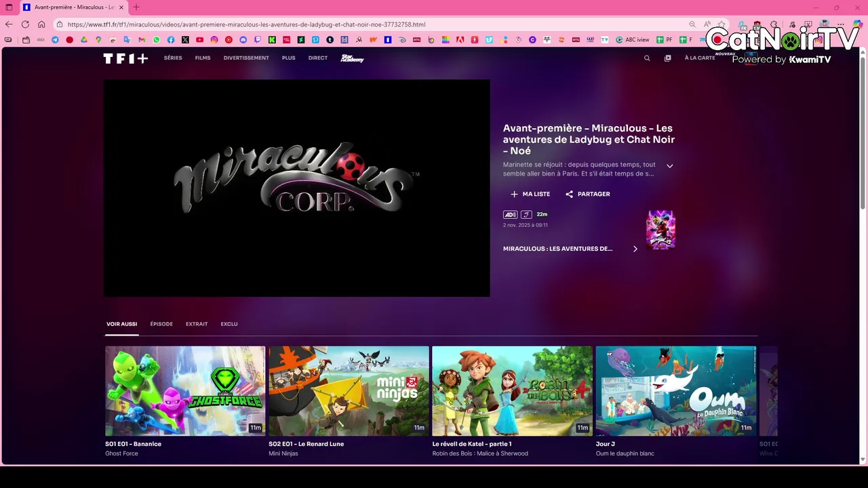Click the sign language badge next to AD
Image resolution: width=868 pixels, height=488 pixels.
(x=526, y=214)
